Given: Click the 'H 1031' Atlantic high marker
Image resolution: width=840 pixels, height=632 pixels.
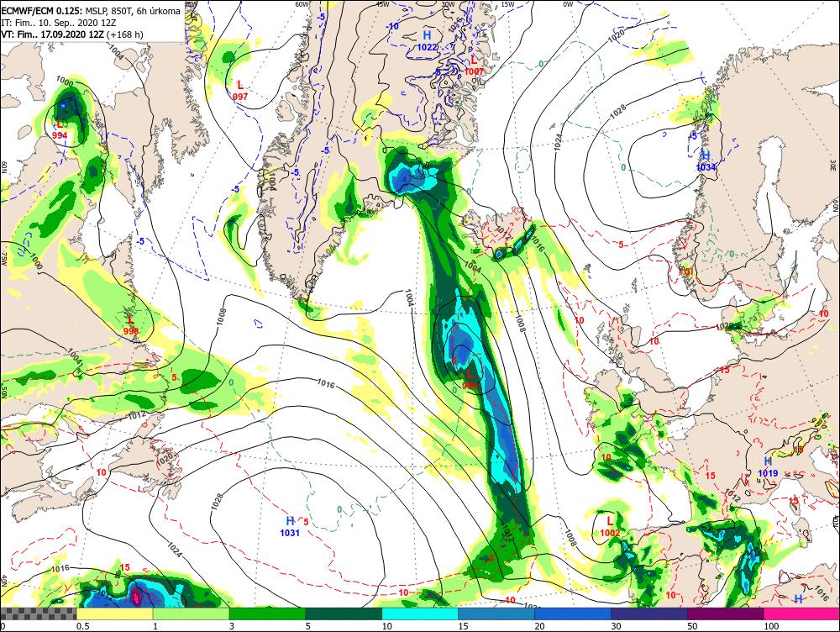Looking at the screenshot, I should 290,526.
